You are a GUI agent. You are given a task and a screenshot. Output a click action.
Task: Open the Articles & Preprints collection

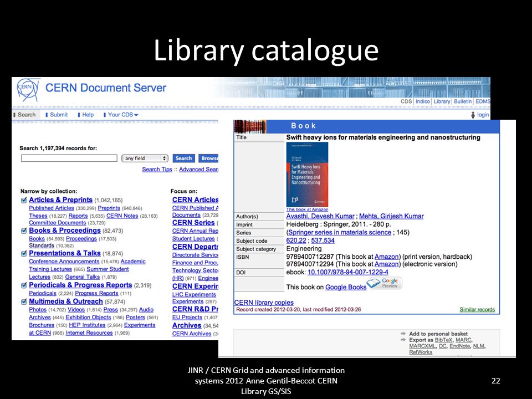click(61, 200)
